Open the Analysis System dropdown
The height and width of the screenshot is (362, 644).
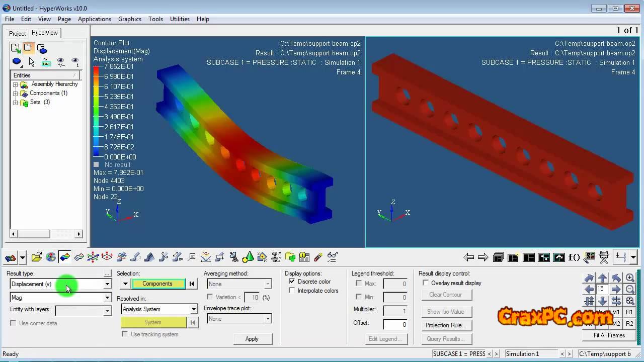[x=193, y=309]
